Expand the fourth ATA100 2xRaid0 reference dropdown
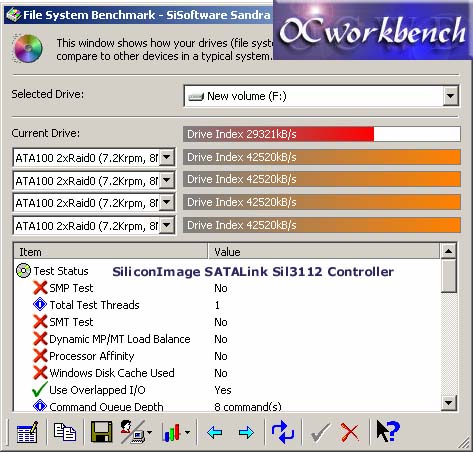Viewport: 473px width, 452px height. click(167, 225)
